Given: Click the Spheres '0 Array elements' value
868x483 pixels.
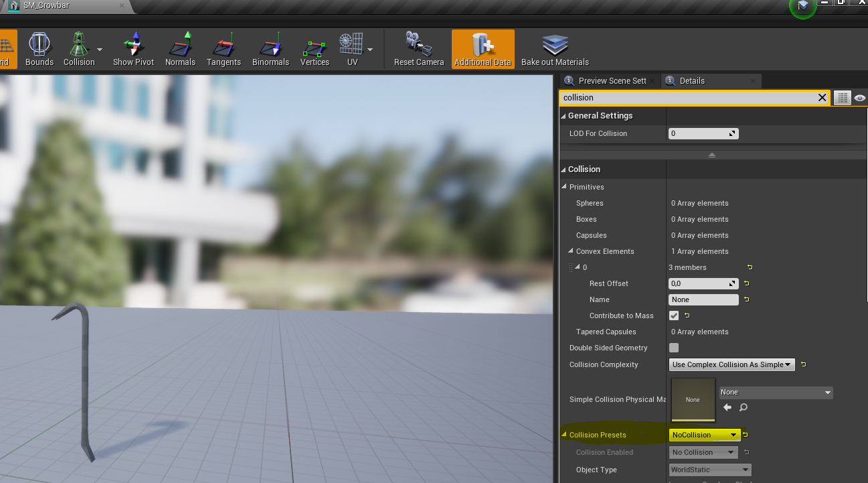Looking at the screenshot, I should point(700,203).
